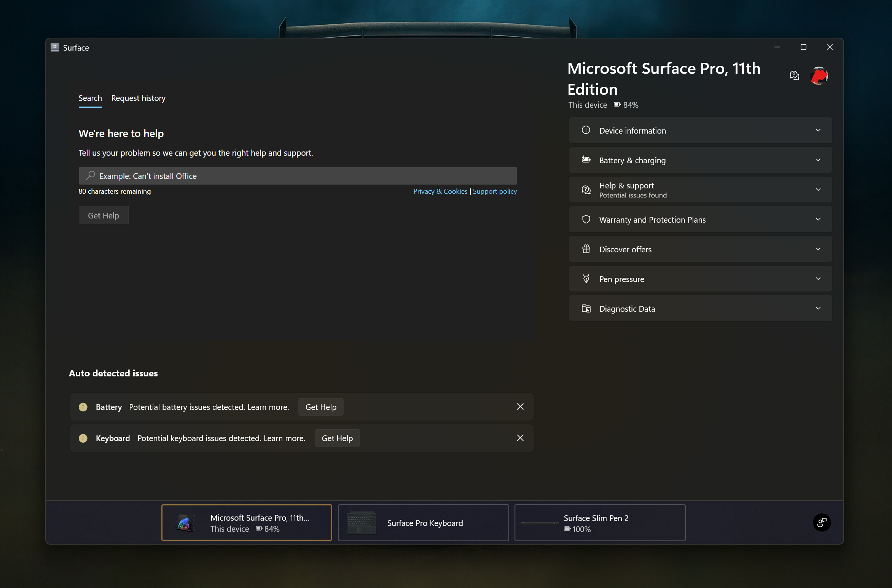Image resolution: width=892 pixels, height=588 pixels.
Task: Expand the Help & support section
Action: pyautogui.click(x=818, y=190)
